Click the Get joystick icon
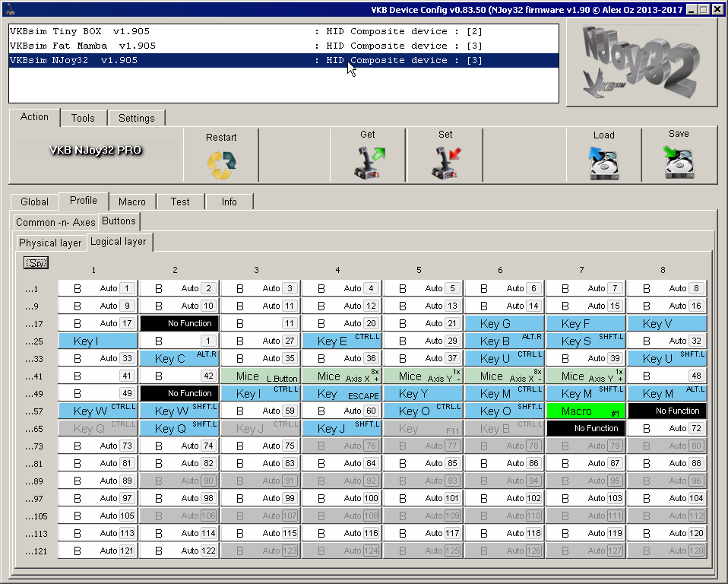 tap(369, 163)
